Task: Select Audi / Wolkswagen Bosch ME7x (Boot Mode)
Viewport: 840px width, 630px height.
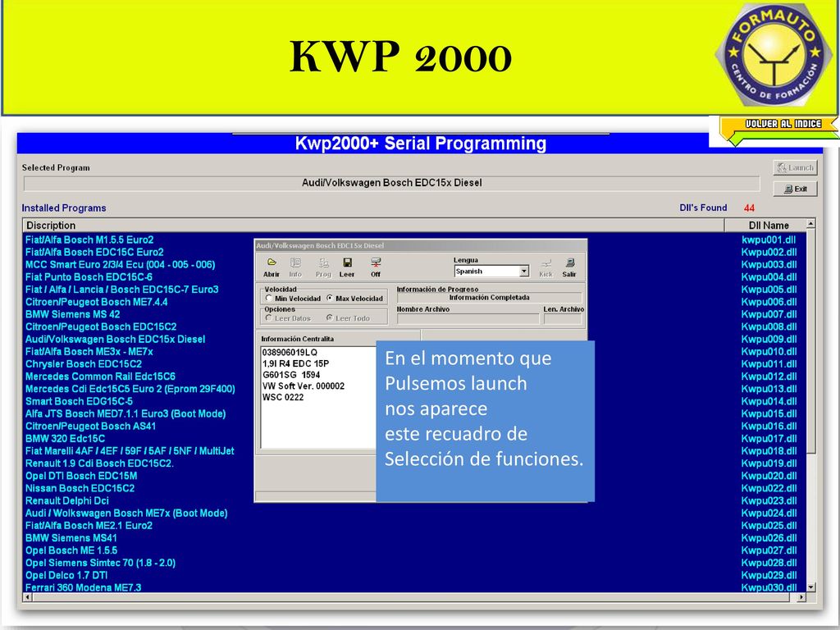Action: [x=126, y=513]
